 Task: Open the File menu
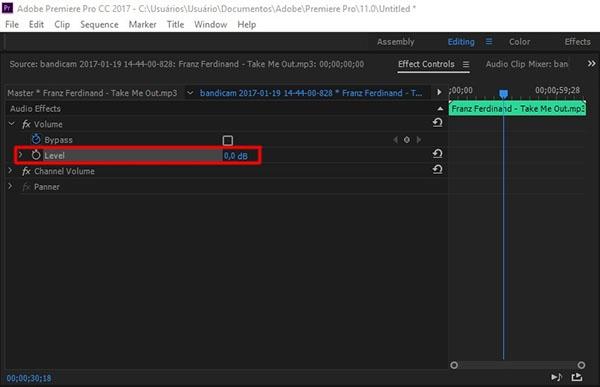12,24
